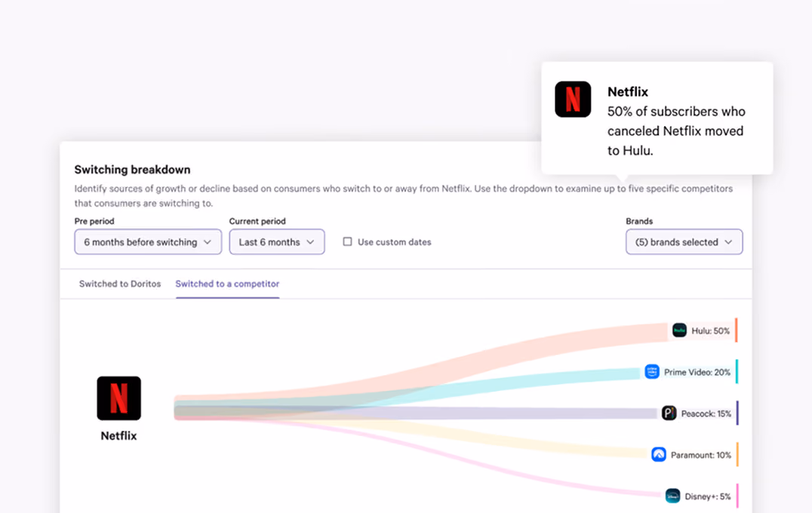The height and width of the screenshot is (513, 812).
Task: Click the yellow-orange Paramount color bar
Action: (737, 454)
